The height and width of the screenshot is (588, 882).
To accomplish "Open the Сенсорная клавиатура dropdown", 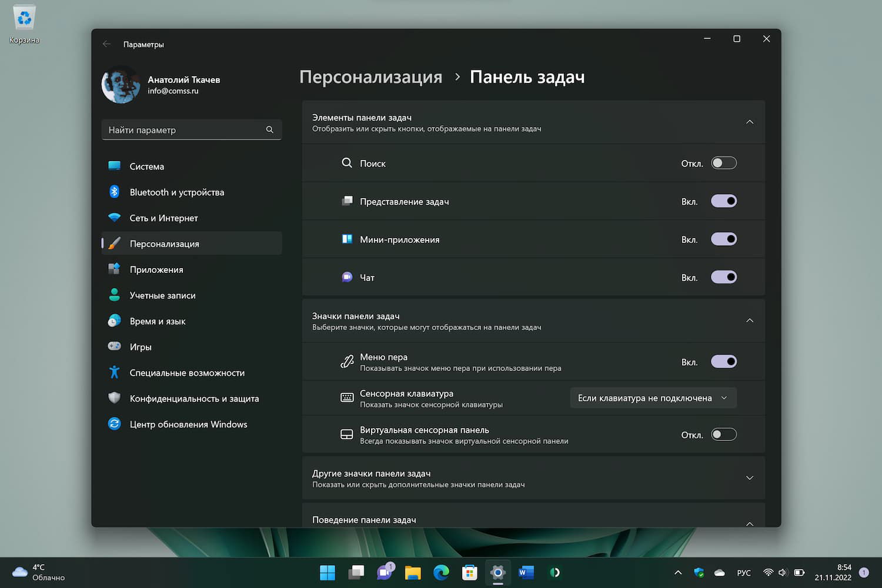I will tap(653, 398).
